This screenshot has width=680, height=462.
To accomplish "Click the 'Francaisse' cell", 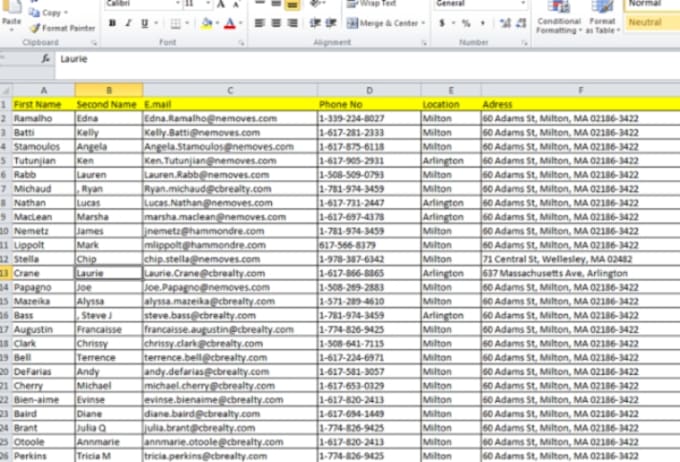I will tap(109, 329).
